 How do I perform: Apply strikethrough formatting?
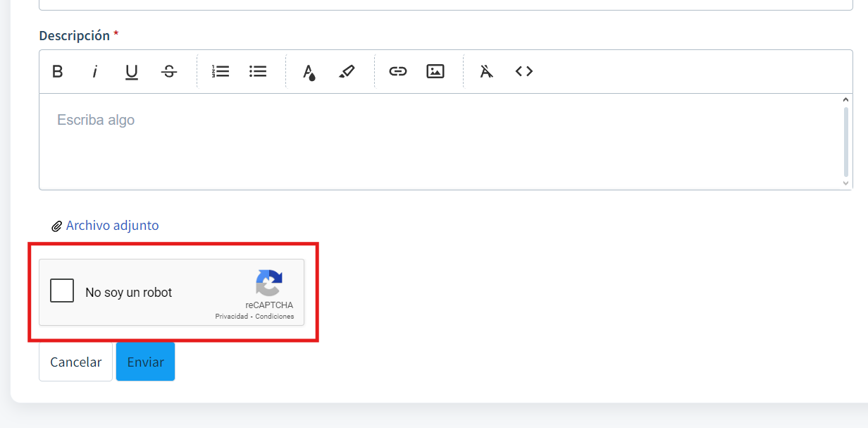169,71
